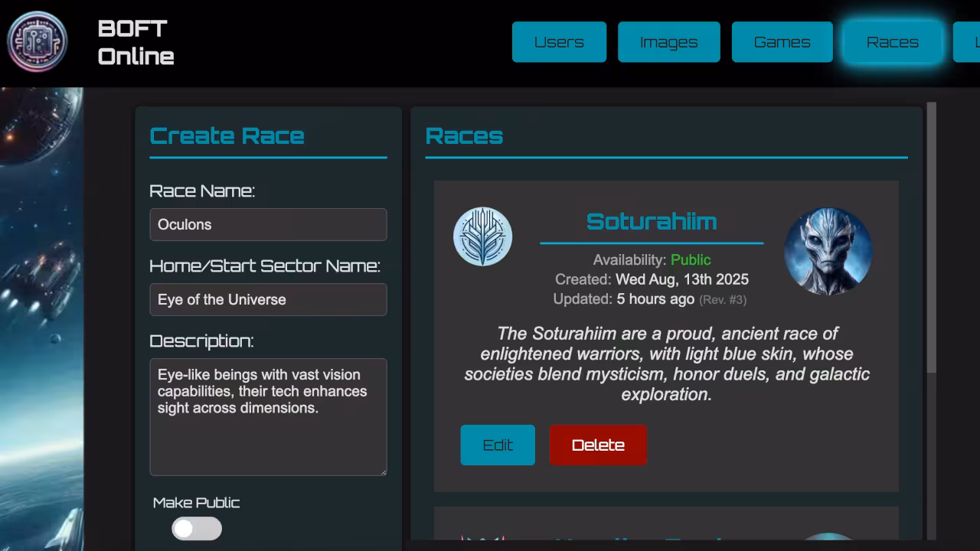This screenshot has width=980, height=551.
Task: Click the Race Name field containing Oculons
Action: click(x=268, y=224)
